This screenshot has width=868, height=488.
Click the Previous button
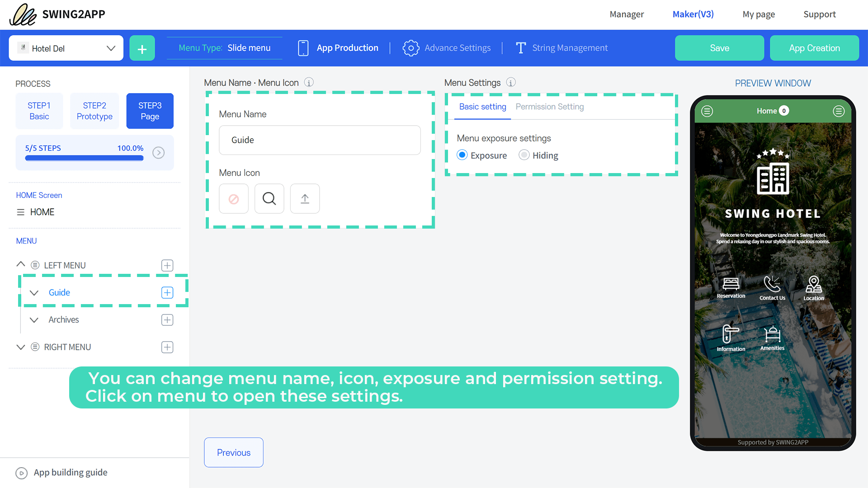[233, 452]
